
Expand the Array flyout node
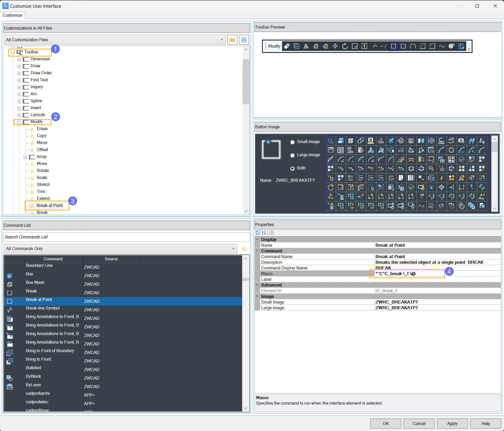[x=25, y=157]
